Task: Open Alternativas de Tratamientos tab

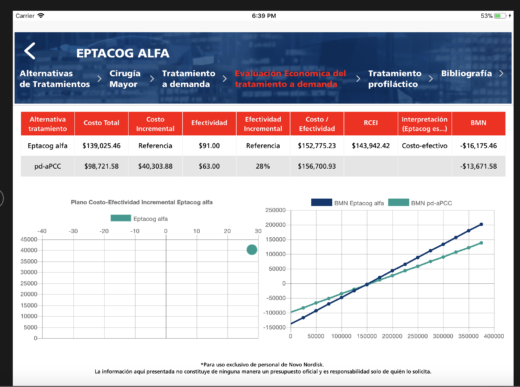Action: pyautogui.click(x=55, y=79)
